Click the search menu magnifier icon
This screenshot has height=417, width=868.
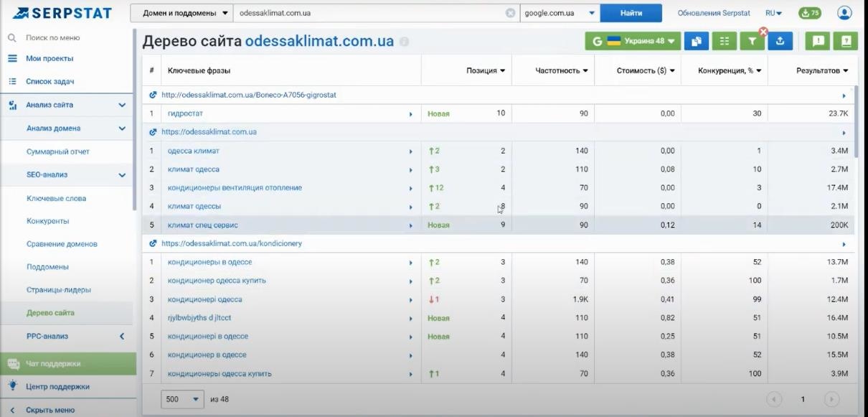(12, 37)
